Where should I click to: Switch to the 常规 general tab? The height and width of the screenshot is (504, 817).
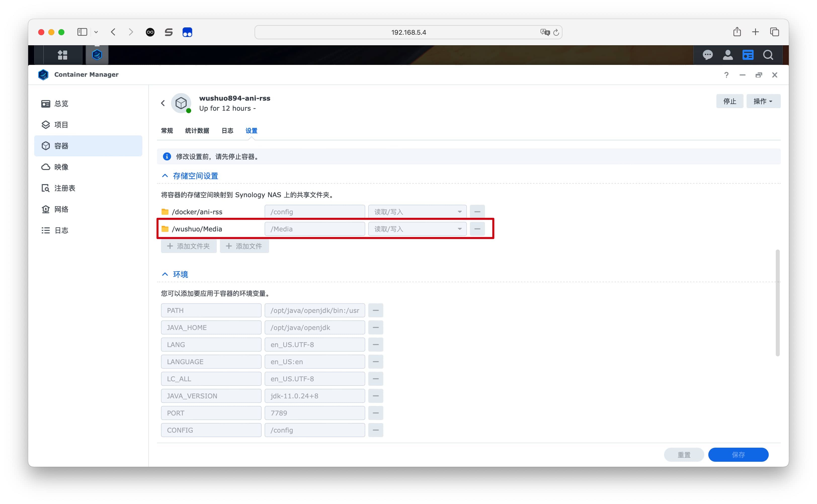167,131
